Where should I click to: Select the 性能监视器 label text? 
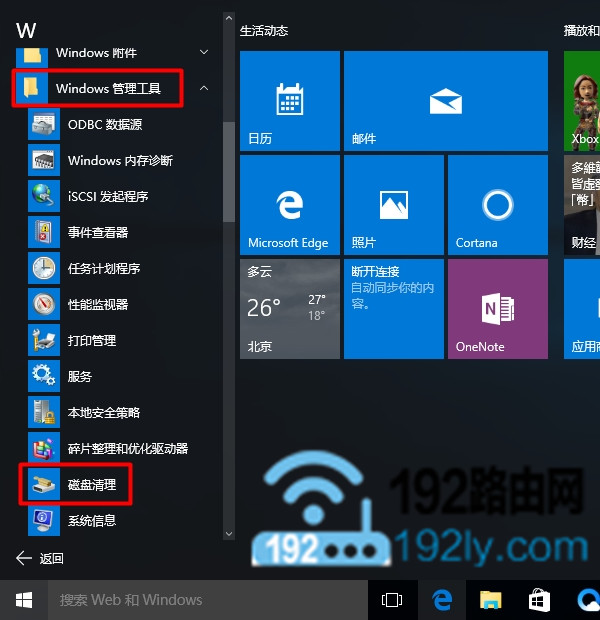pos(98,304)
